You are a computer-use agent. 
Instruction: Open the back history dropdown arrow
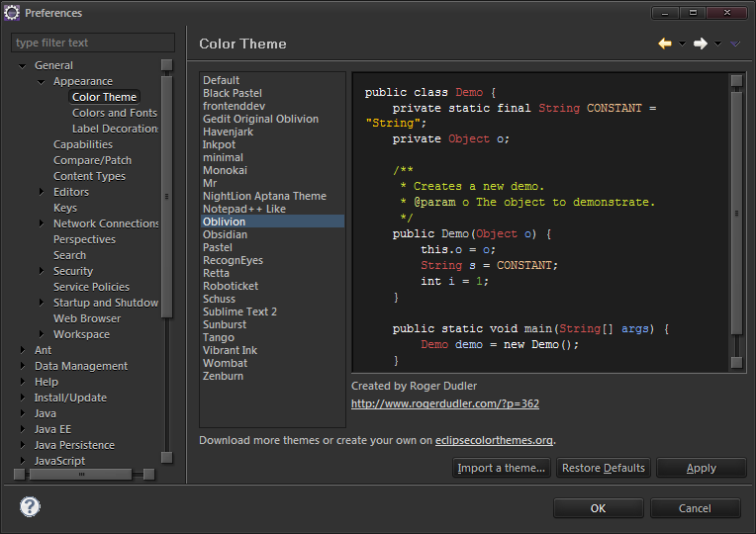click(x=682, y=44)
